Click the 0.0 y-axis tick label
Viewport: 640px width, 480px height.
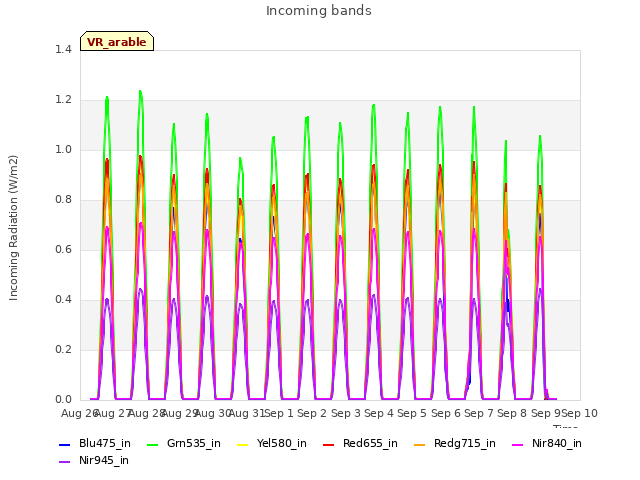(x=63, y=400)
